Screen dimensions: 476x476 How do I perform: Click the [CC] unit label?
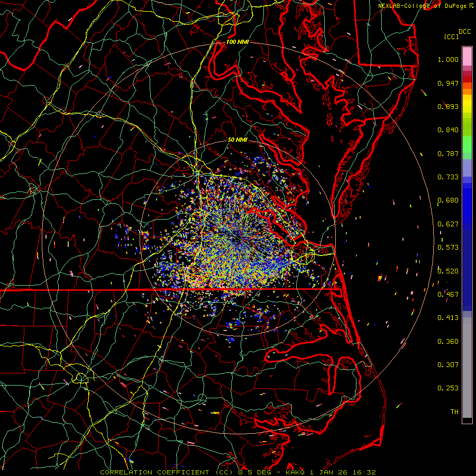(452, 36)
